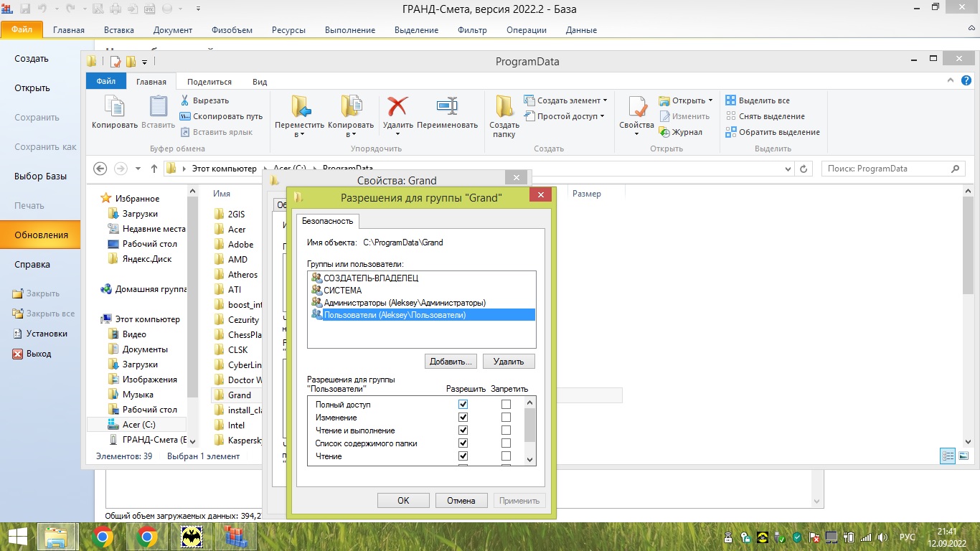The image size is (980, 551).
Task: Go up one folder level in Explorer
Action: point(154,169)
